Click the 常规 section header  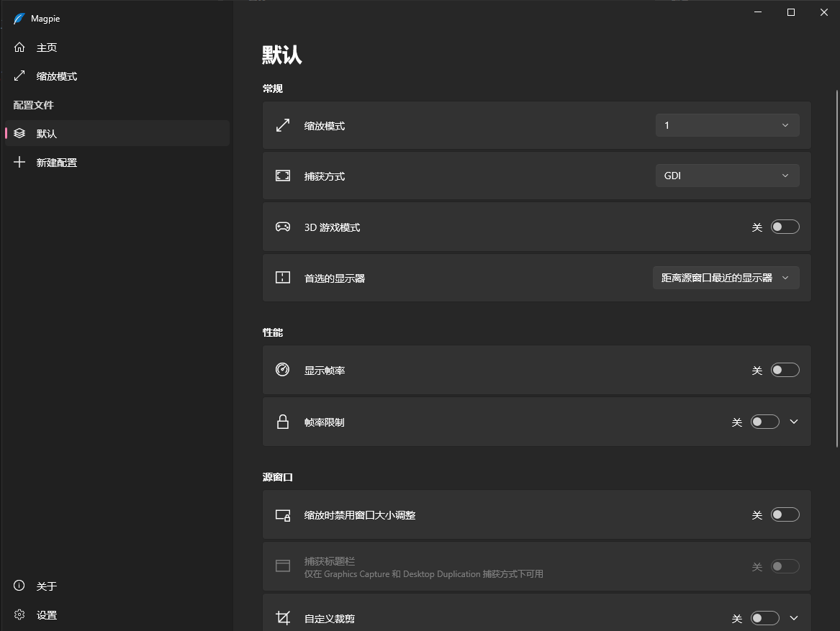273,89
